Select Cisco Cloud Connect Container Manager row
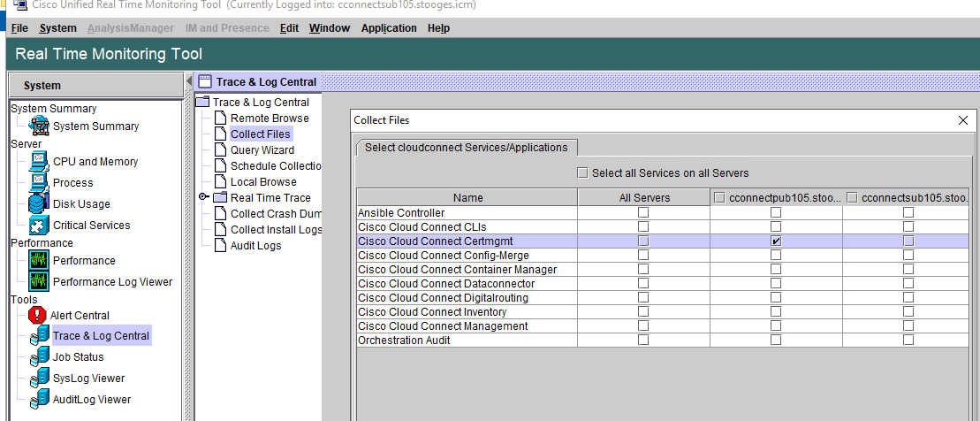Viewport: 980px width, 421px height. pos(663,270)
